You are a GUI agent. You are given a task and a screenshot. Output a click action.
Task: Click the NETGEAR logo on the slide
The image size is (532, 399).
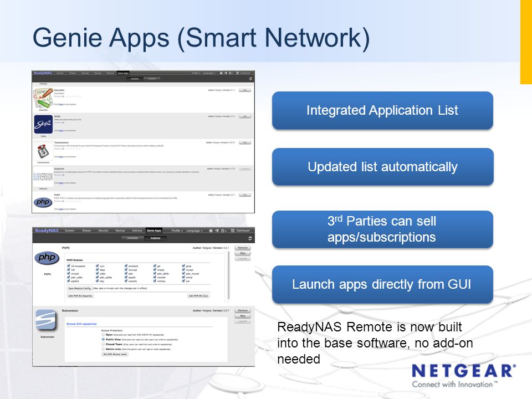(463, 375)
